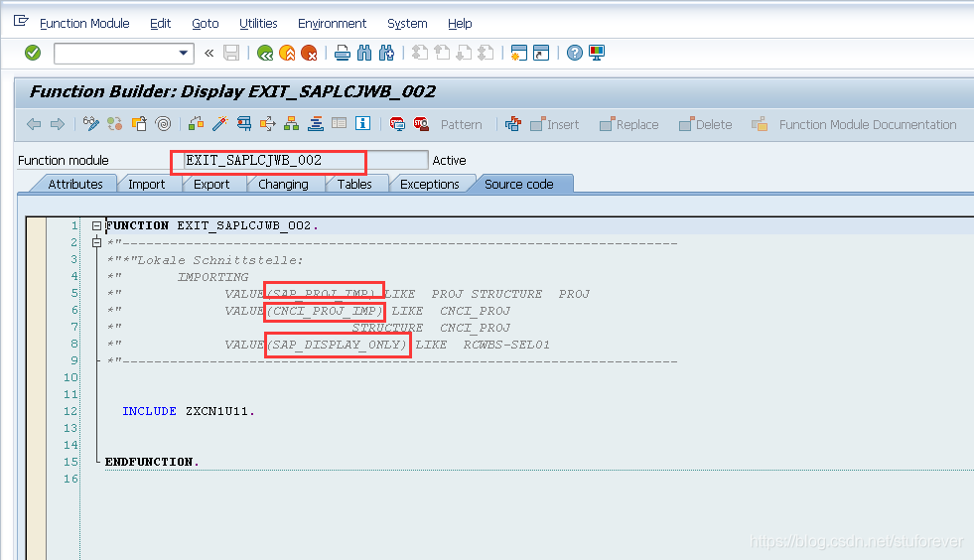Switch to the Attributes tab

click(75, 184)
